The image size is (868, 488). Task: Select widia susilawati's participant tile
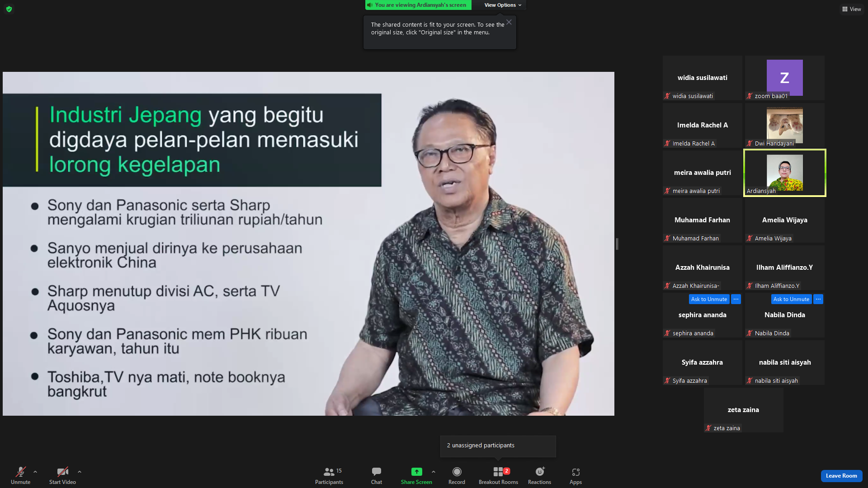point(703,78)
